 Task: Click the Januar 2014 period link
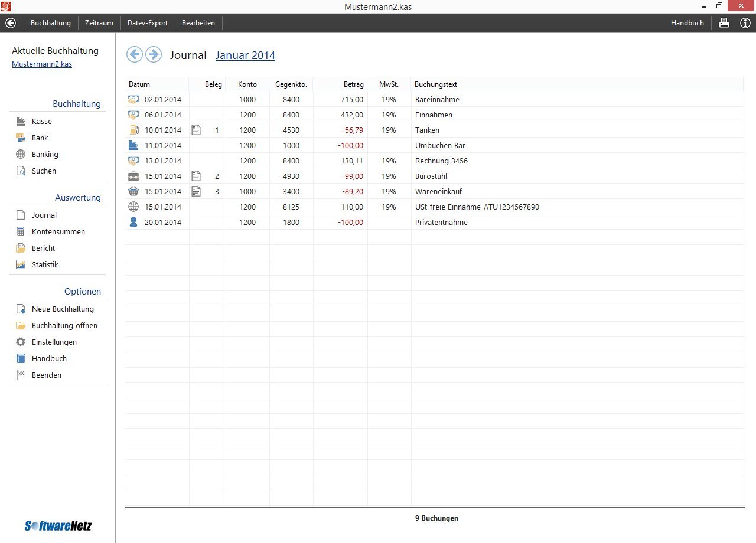pos(245,55)
